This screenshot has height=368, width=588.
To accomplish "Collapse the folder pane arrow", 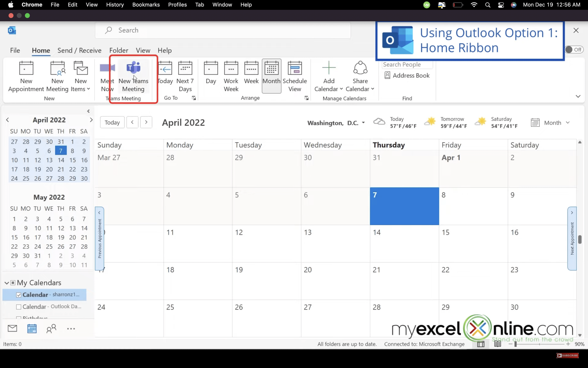I will coord(88,111).
